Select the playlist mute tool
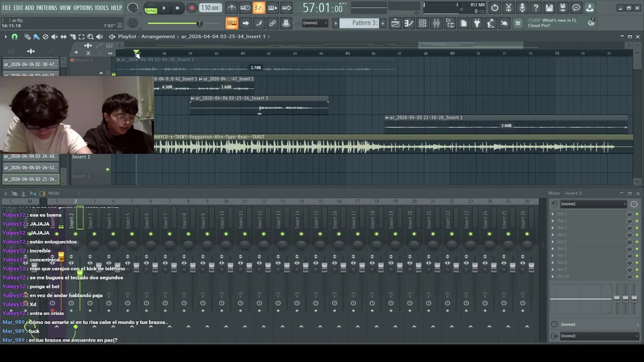The height and width of the screenshot is (362, 644). click(x=54, y=37)
